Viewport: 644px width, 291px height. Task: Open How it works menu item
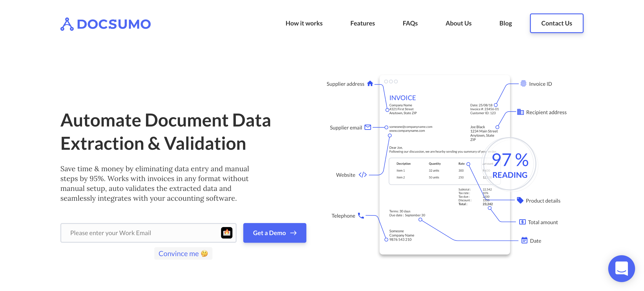(304, 23)
